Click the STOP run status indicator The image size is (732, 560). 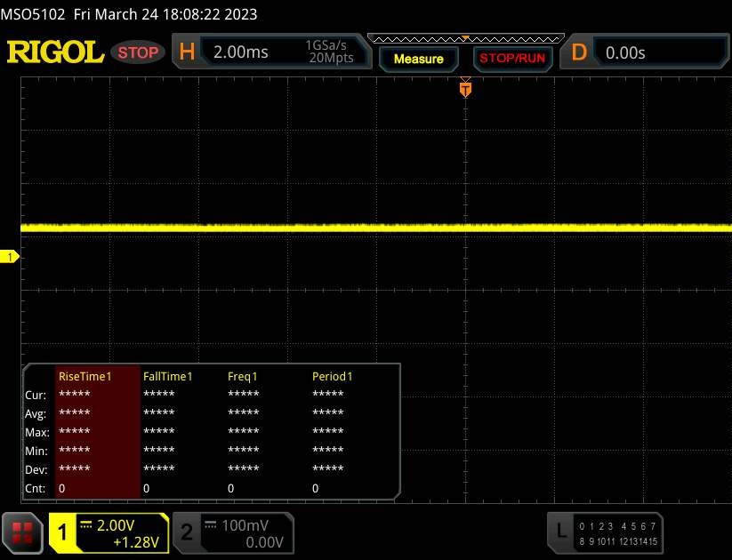point(138,52)
